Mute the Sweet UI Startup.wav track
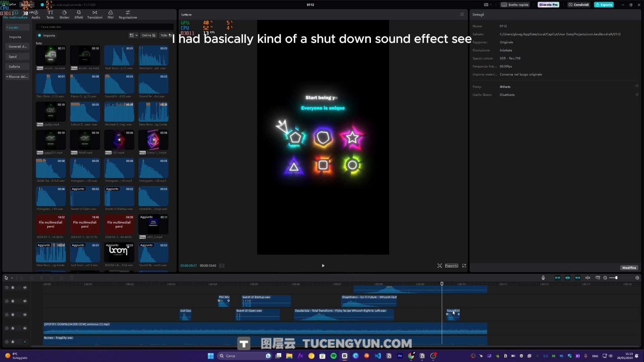The width and height of the screenshot is (644, 362). pyautogui.click(x=25, y=301)
